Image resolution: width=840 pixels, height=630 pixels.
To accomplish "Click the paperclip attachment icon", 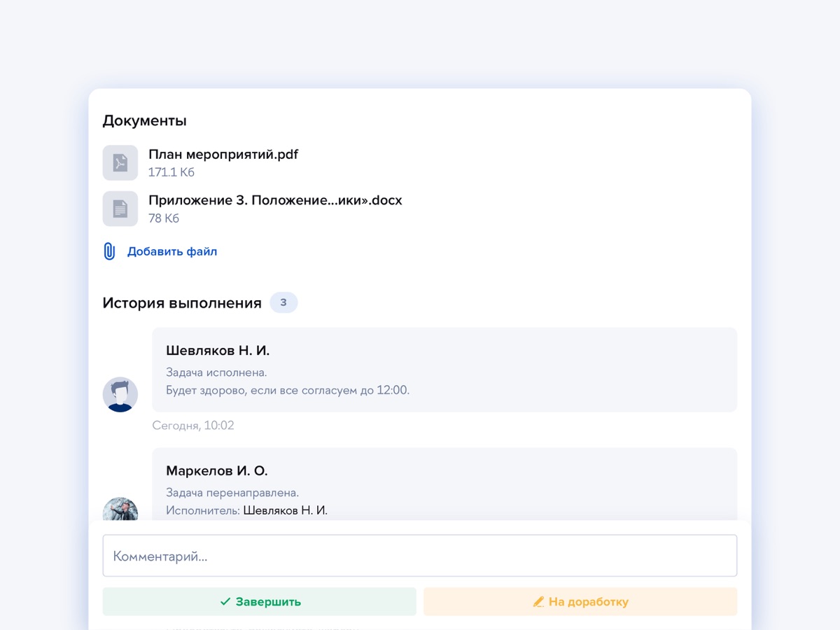I will (109, 251).
